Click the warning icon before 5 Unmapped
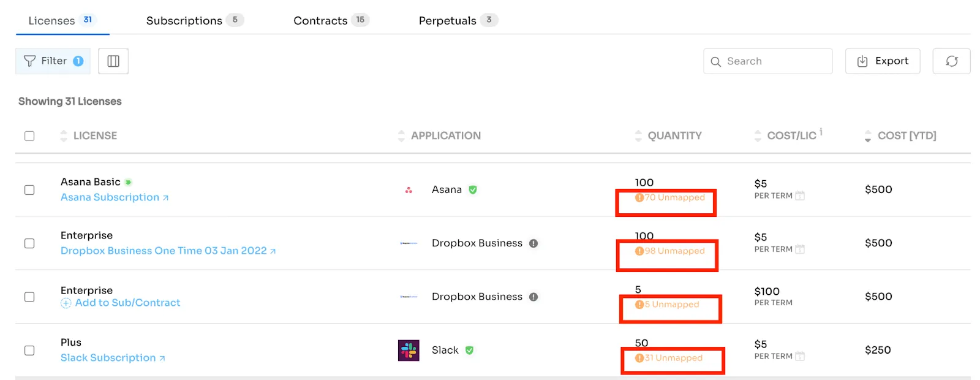 click(x=639, y=305)
